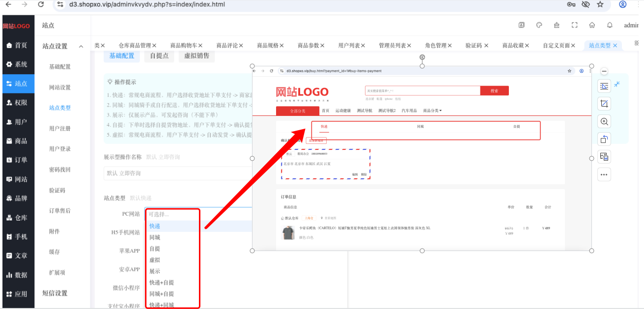Image resolution: width=644 pixels, height=309 pixels.
Task: Open notifications via the bell icon
Action: pyautogui.click(x=610, y=26)
